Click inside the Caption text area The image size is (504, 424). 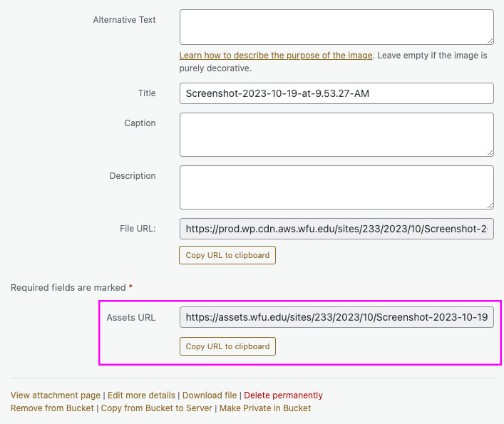336,135
